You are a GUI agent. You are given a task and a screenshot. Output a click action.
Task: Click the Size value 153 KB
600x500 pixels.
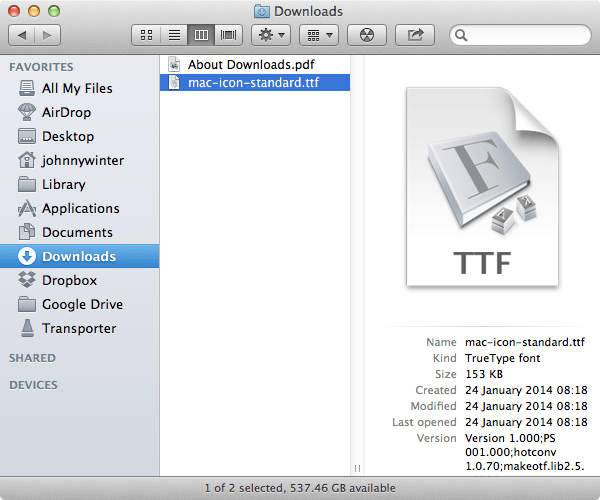tap(484, 374)
